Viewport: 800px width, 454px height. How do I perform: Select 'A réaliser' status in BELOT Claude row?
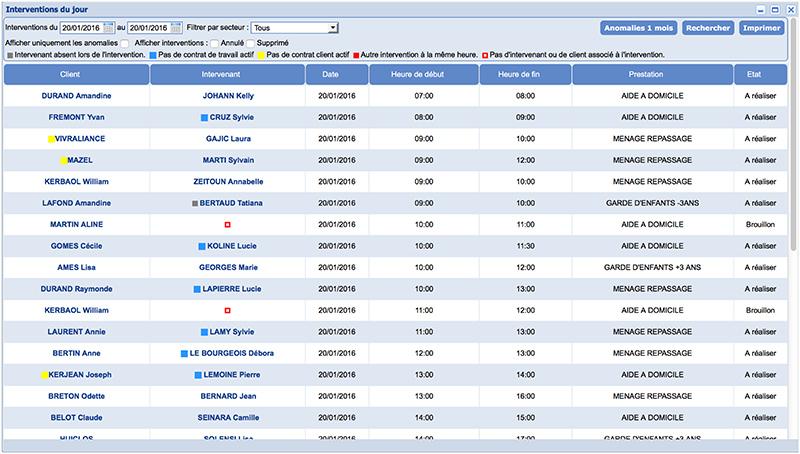[760, 417]
